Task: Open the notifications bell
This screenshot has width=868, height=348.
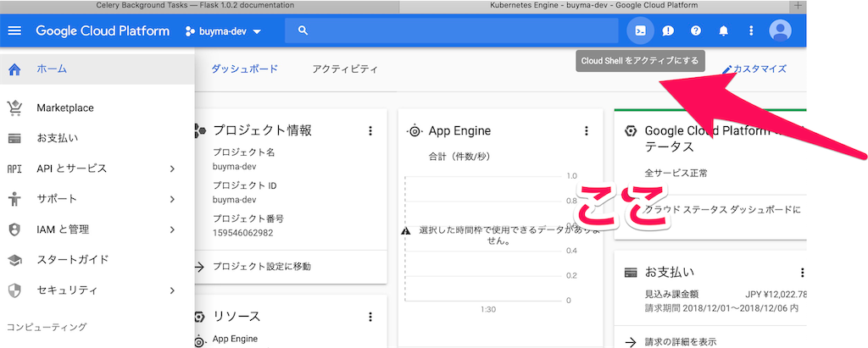Action: click(724, 31)
